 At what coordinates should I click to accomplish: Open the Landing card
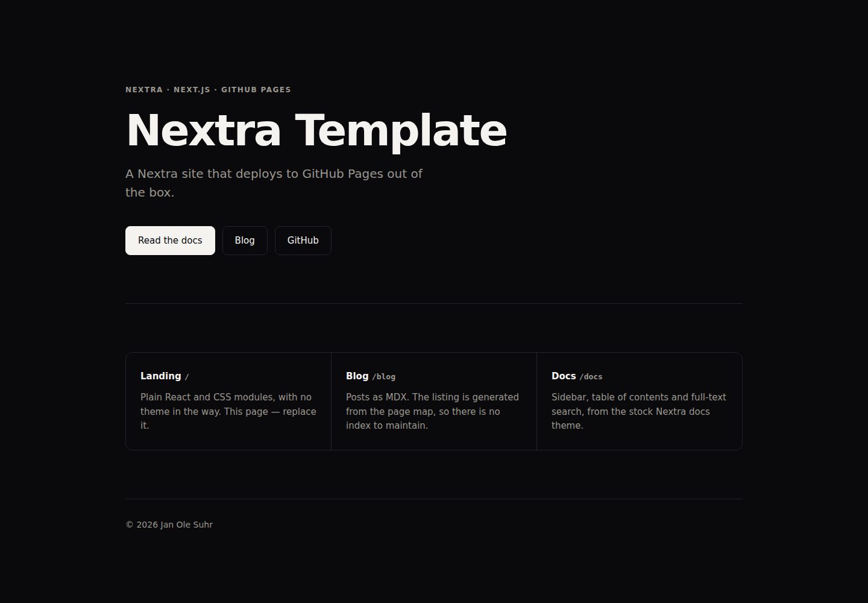228,401
